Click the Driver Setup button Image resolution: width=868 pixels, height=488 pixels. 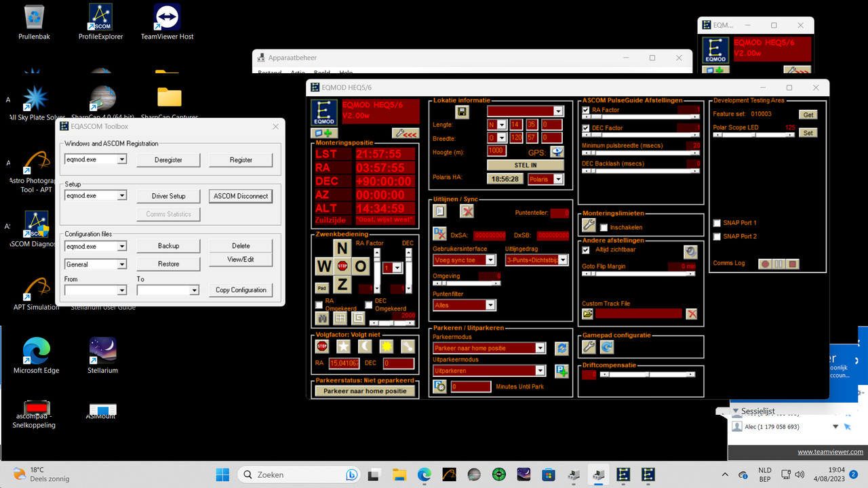pyautogui.click(x=168, y=196)
